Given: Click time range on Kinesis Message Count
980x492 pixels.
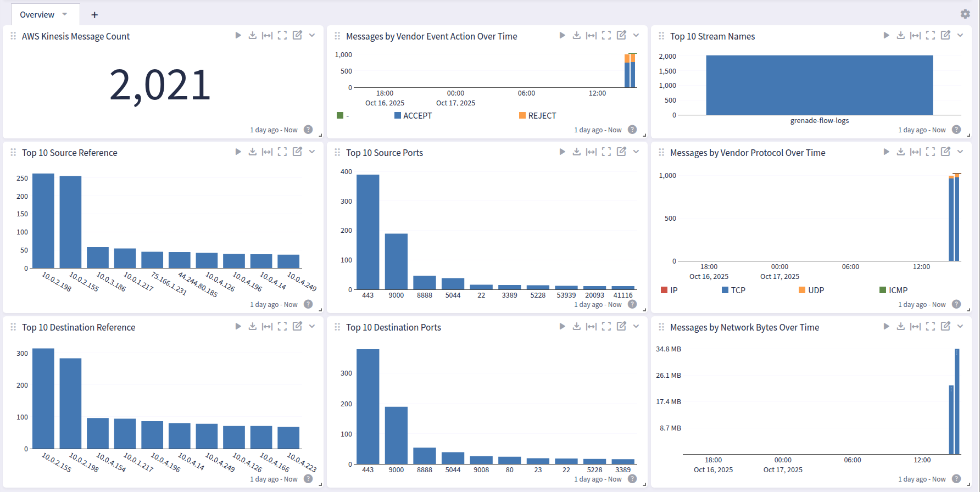Looking at the screenshot, I should coord(274,130).
